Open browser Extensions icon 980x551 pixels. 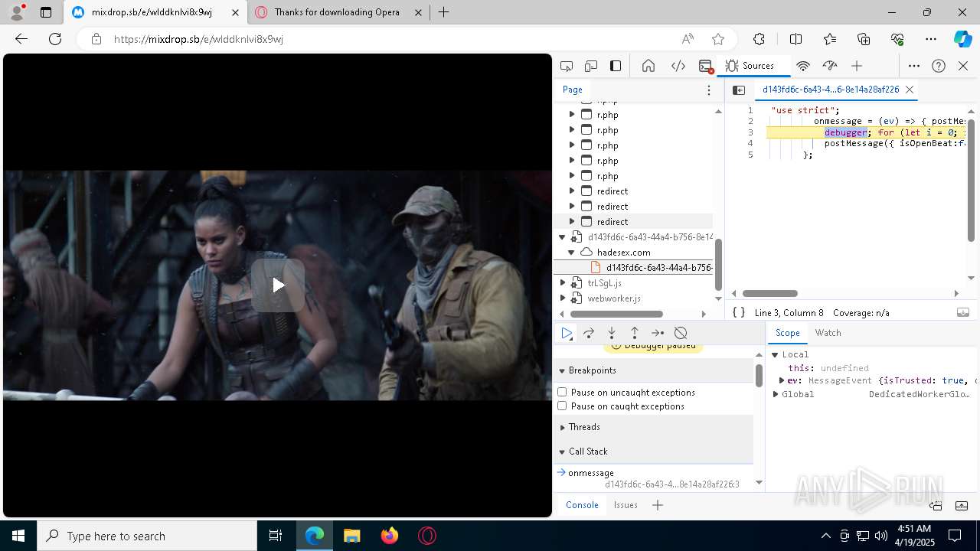[x=759, y=39]
